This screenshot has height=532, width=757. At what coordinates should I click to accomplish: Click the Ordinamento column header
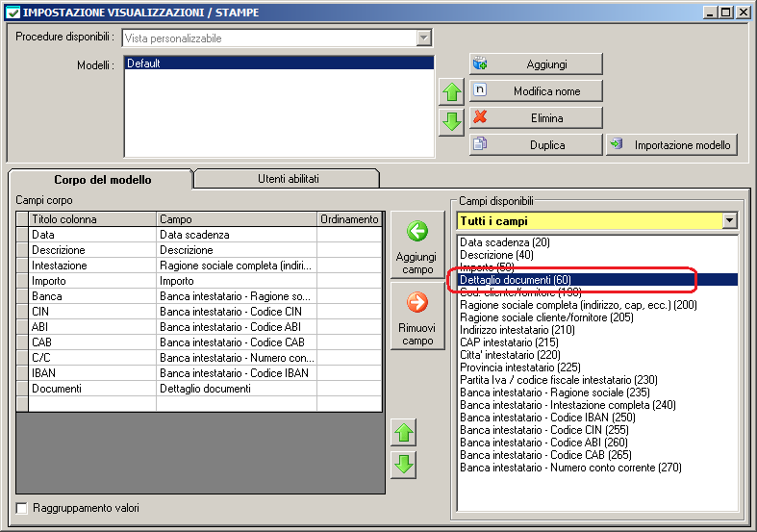[349, 219]
